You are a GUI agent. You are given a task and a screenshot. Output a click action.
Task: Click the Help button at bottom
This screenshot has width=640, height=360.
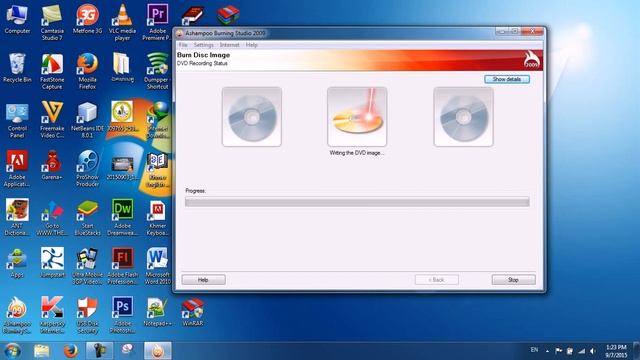tap(203, 280)
